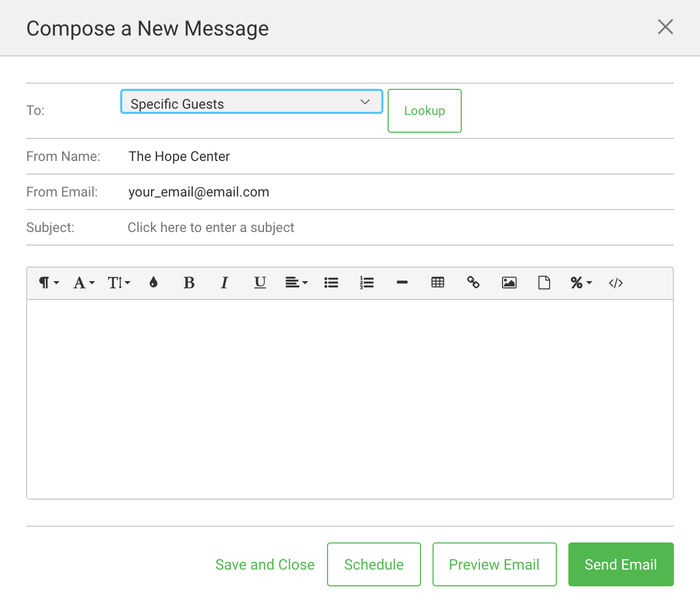Click the Subject field to enter subject
The image size is (700, 602).
point(211,227)
